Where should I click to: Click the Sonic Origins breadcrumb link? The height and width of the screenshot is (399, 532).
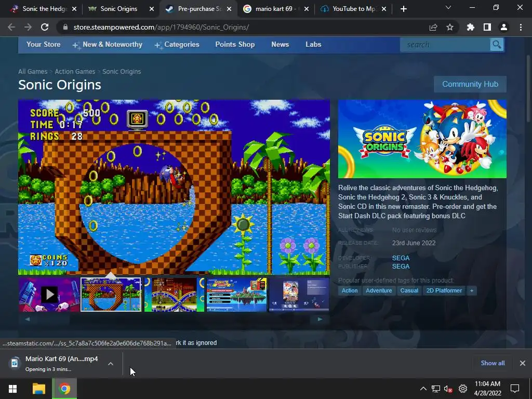tap(122, 72)
